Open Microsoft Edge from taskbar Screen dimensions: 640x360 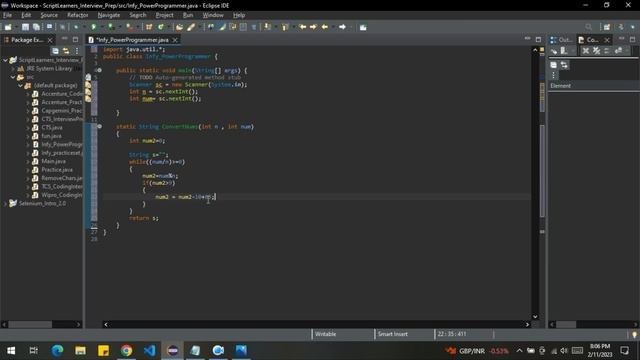(x=57, y=350)
